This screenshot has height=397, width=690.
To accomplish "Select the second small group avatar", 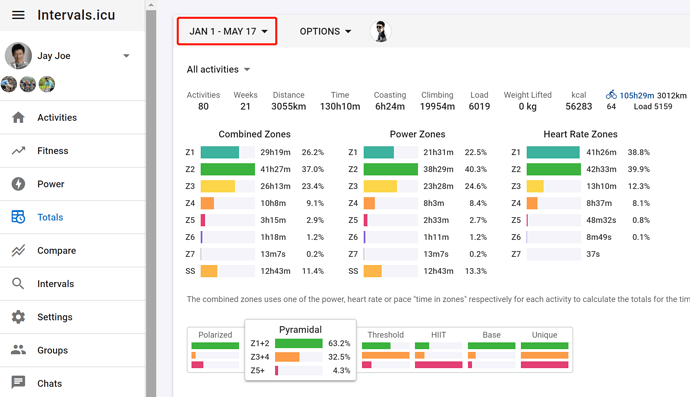I will (28, 84).
